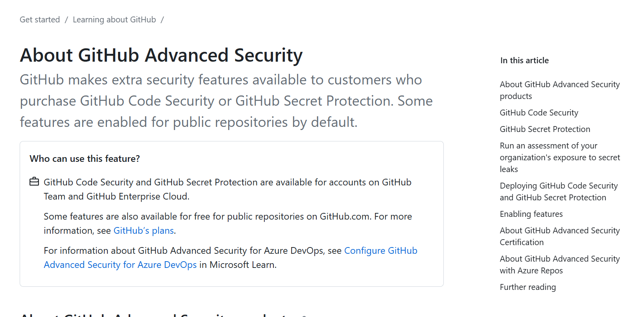Open "Run an assessment of your organization's exposure to secret leaks"
This screenshot has width=644, height=317.
coord(560,157)
